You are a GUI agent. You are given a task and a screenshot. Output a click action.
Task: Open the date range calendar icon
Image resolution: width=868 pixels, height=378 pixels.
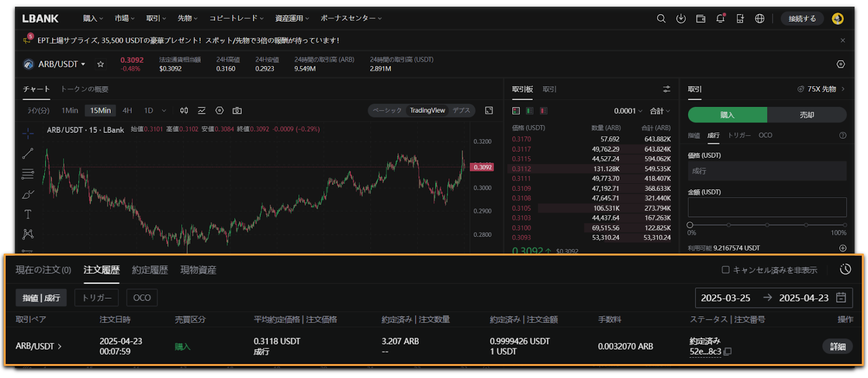841,298
